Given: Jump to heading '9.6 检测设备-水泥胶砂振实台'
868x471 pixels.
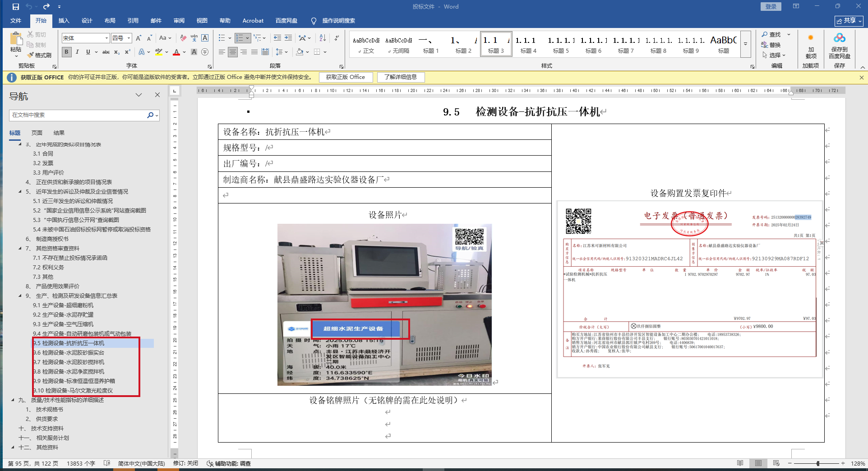Looking at the screenshot, I should tap(69, 353).
